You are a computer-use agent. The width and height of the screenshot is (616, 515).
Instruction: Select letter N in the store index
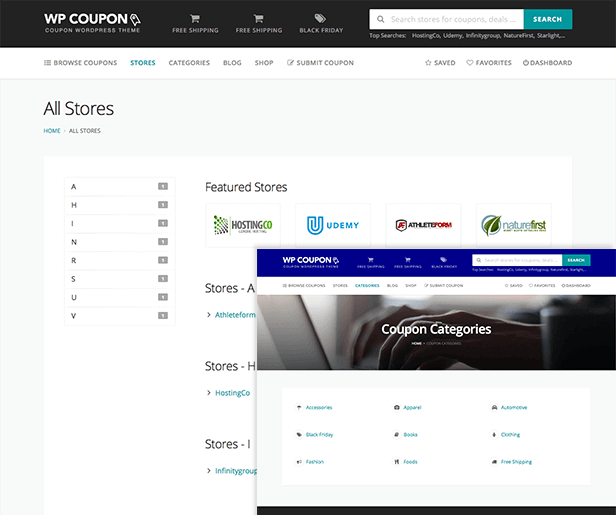(119, 242)
